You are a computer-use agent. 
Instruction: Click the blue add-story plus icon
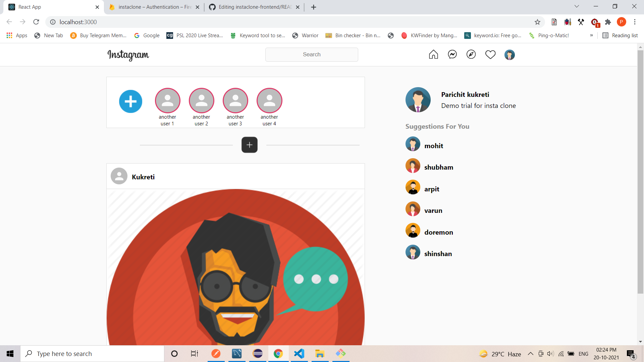[130, 101]
